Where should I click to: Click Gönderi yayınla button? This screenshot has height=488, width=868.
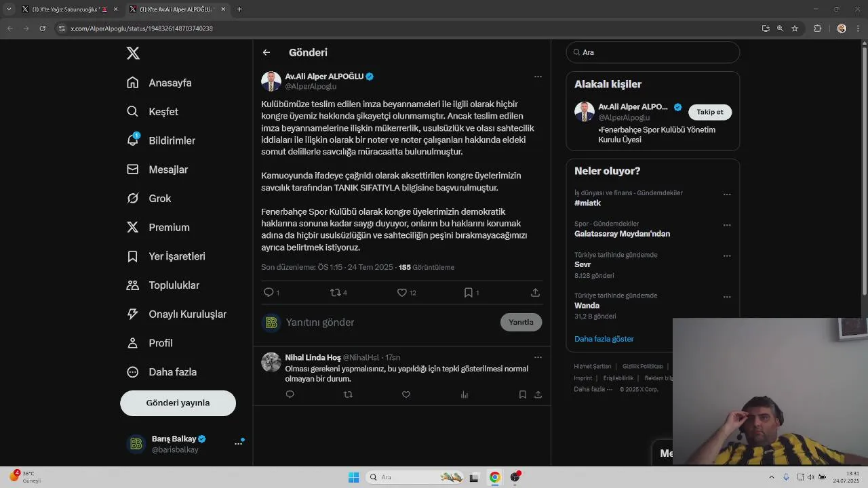pos(178,403)
